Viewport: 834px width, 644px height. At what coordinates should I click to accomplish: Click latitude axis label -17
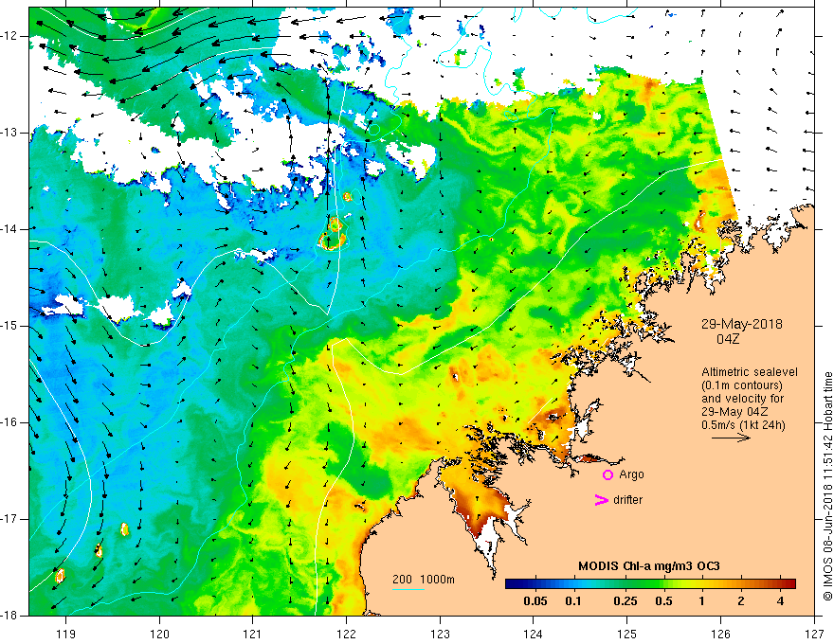9,519
